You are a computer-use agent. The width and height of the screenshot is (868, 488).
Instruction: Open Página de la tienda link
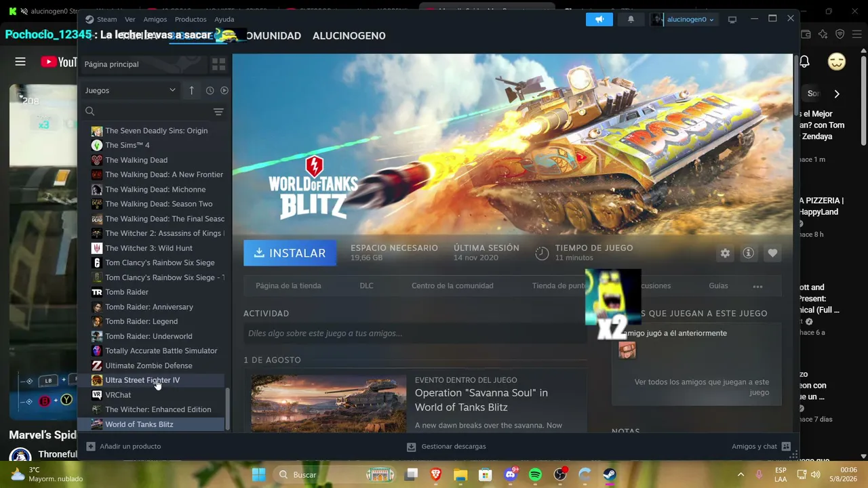pos(288,286)
